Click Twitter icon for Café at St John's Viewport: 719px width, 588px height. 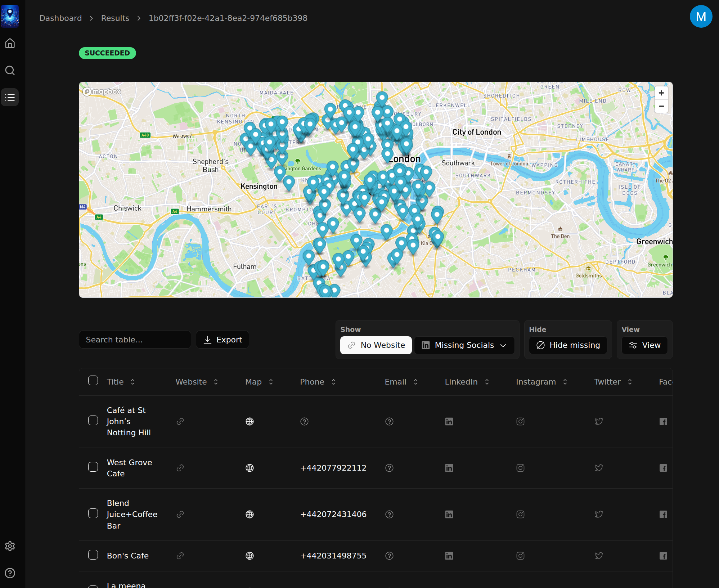[599, 421]
